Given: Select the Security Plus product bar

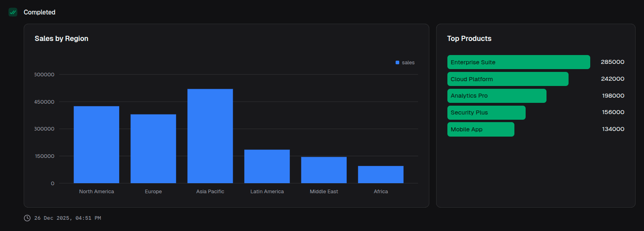Looking at the screenshot, I should click(486, 112).
